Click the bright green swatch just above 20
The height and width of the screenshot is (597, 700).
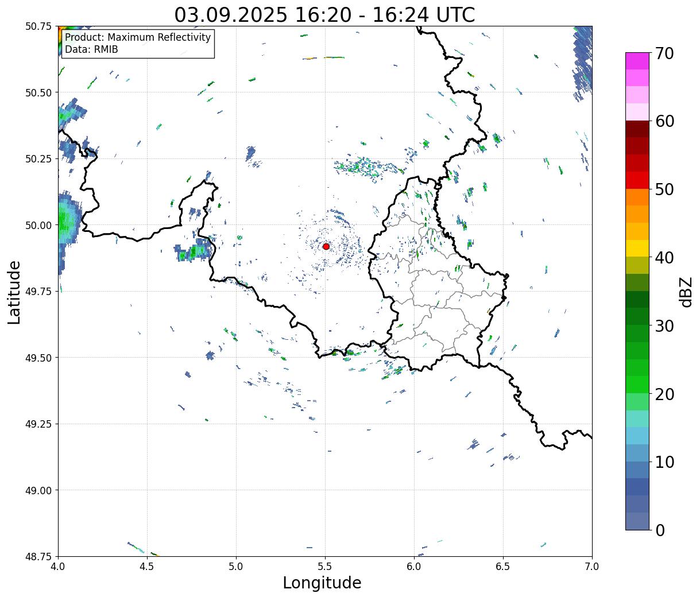pos(637,385)
